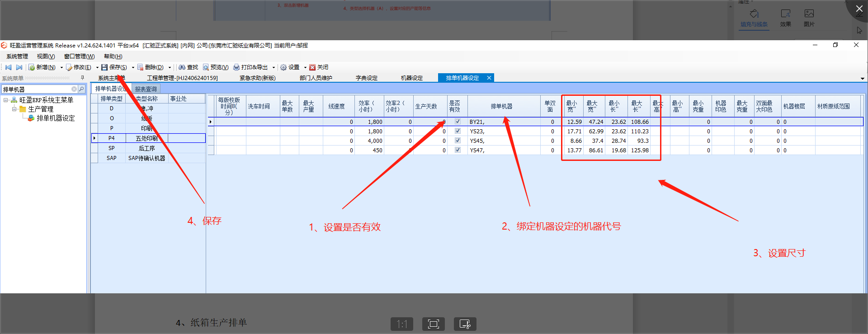Screen dimensions: 868x334
Task: Collapse the 生产管理 tree folder
Action: pyautogui.click(x=14, y=109)
